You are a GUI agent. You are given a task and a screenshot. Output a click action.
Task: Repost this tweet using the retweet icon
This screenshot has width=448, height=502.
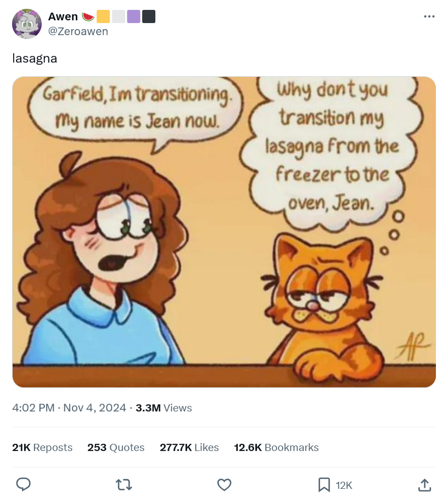[124, 484]
